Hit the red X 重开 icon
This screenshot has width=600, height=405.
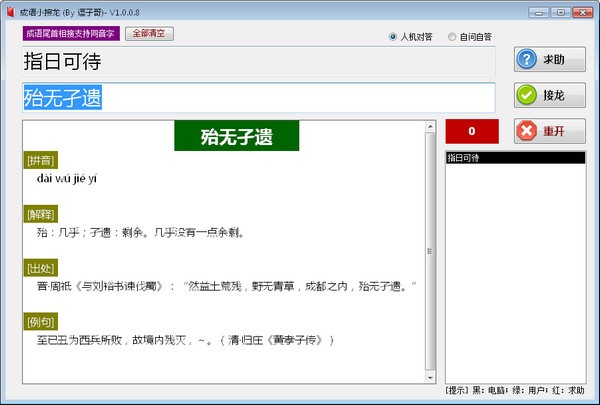pos(527,131)
